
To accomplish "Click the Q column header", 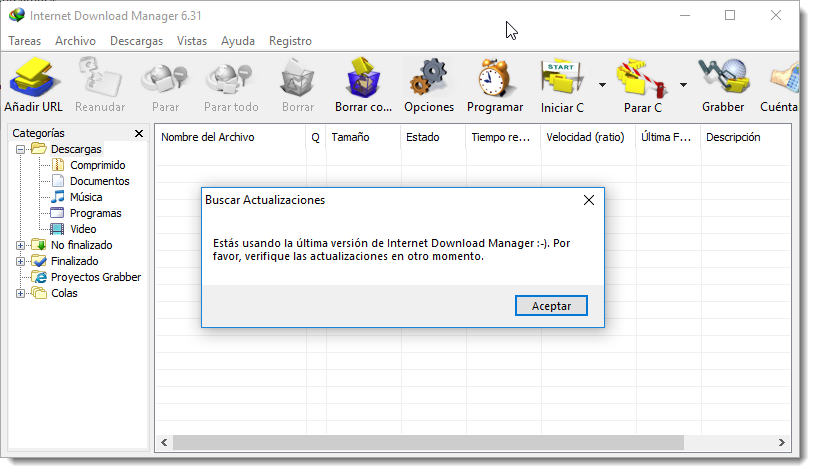I will click(316, 137).
